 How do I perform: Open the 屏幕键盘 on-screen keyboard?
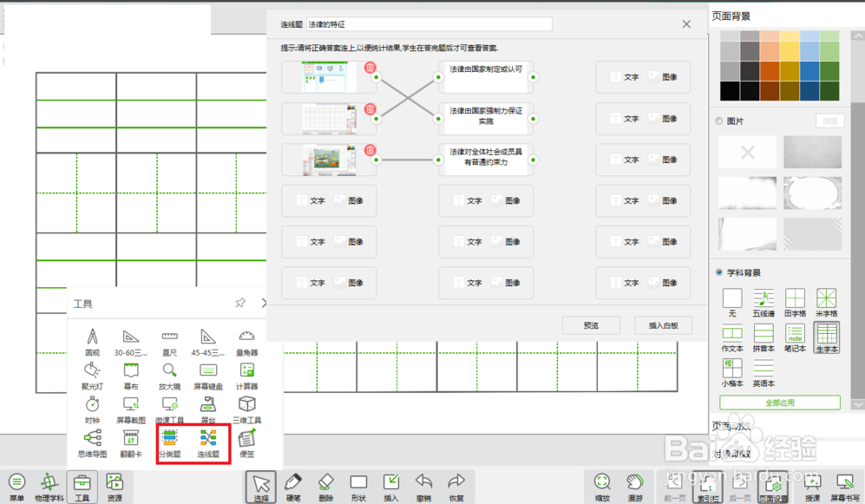tap(208, 376)
